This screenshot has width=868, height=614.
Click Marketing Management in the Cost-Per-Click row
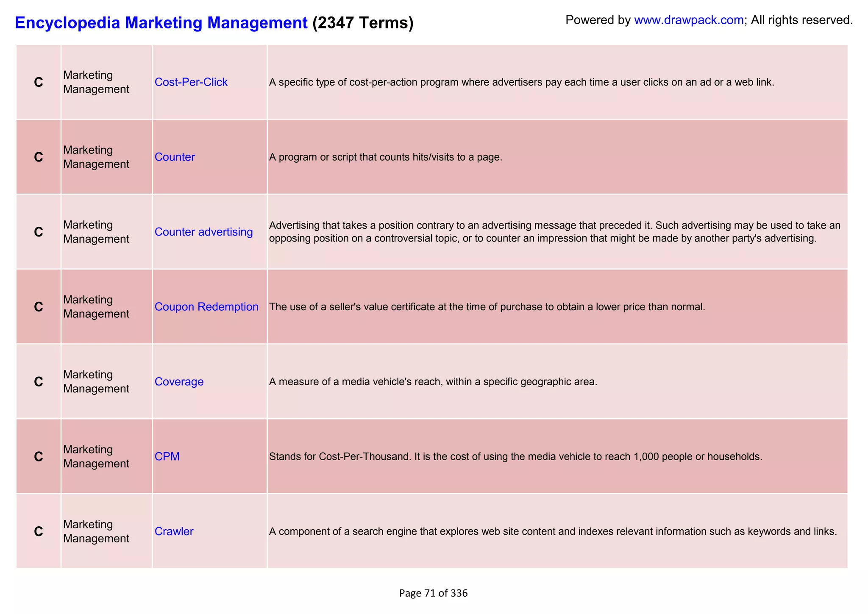coord(96,82)
